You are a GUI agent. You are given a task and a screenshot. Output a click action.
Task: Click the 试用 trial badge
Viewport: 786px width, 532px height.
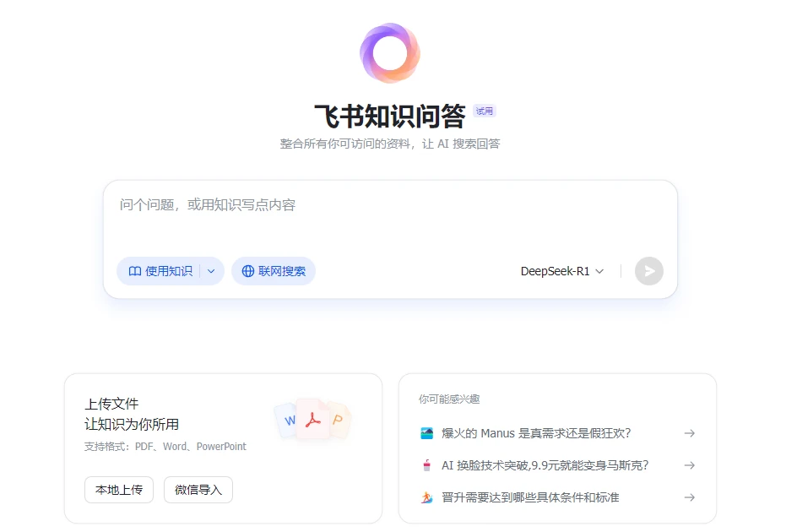(484, 111)
